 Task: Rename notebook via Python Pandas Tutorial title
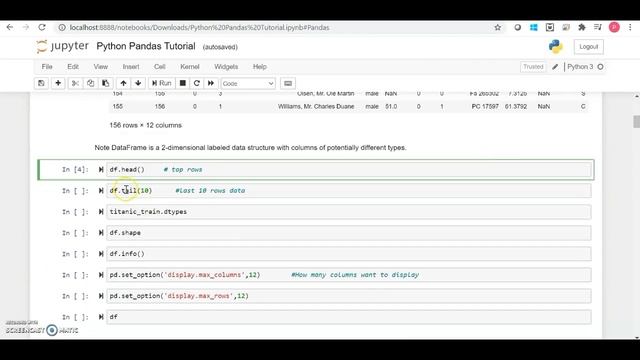click(x=146, y=46)
